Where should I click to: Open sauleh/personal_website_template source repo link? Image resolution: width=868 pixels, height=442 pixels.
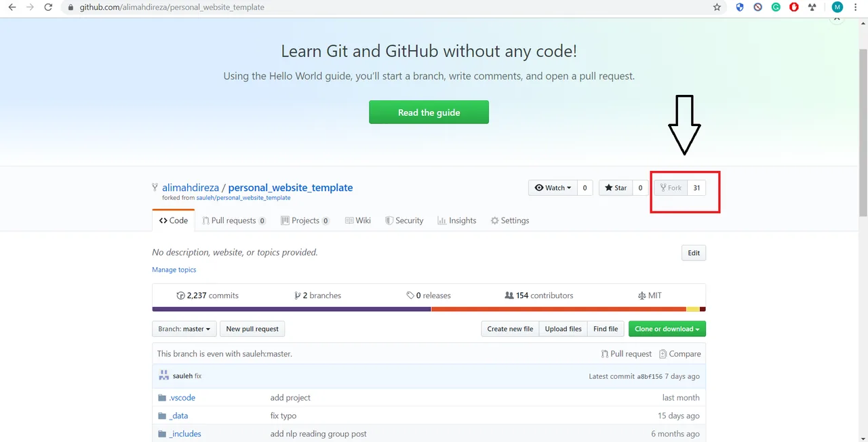[x=243, y=198]
